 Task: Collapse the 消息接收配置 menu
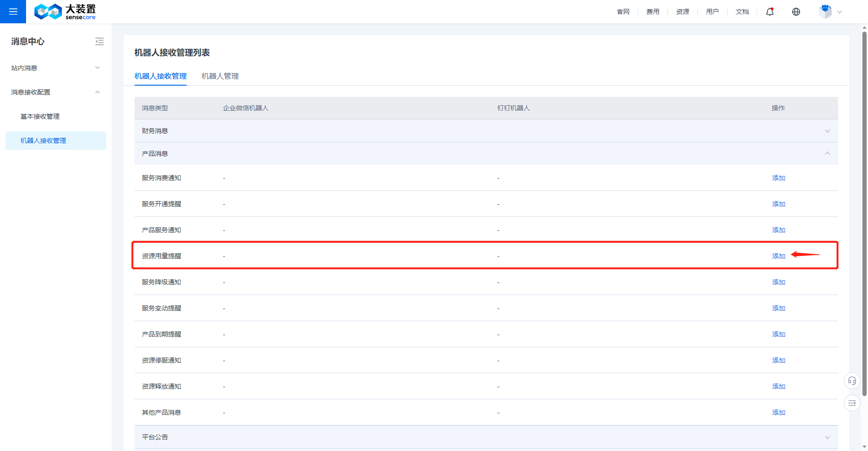[56, 92]
